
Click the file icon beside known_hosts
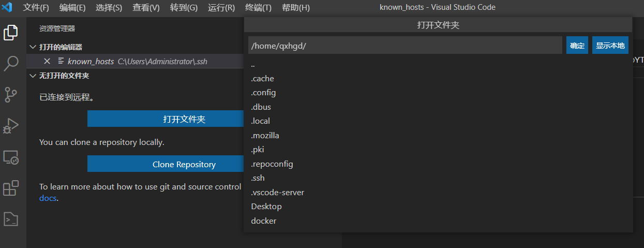(61, 61)
